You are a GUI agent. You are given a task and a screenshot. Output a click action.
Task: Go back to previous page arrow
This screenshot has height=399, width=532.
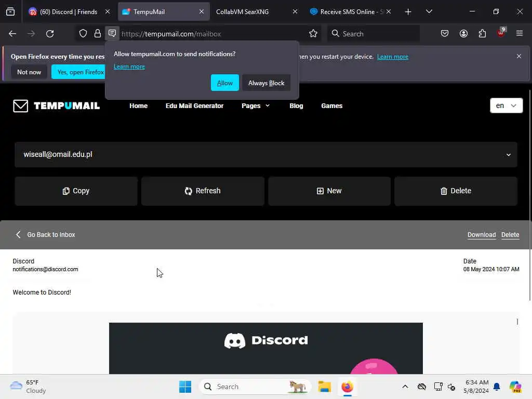pos(12,34)
